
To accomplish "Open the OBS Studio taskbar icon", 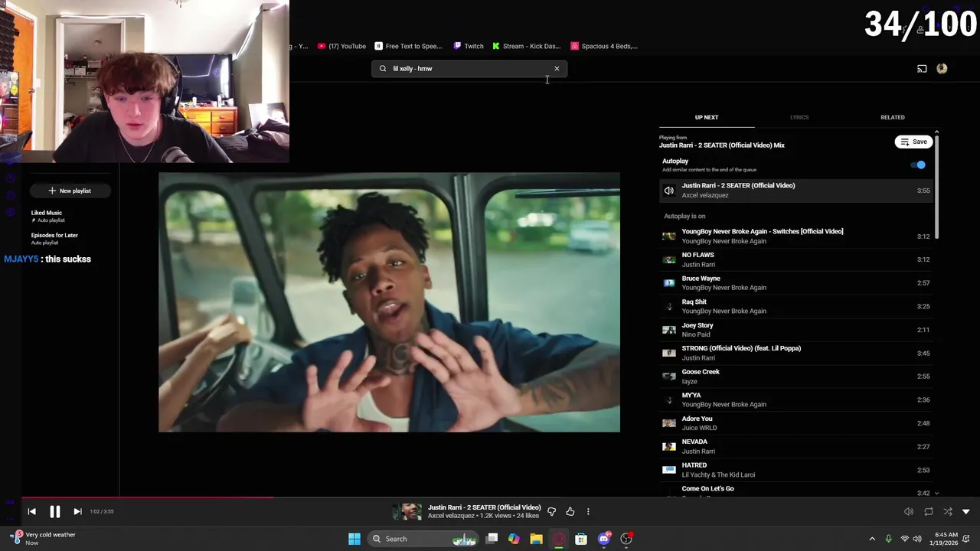I will point(626,539).
